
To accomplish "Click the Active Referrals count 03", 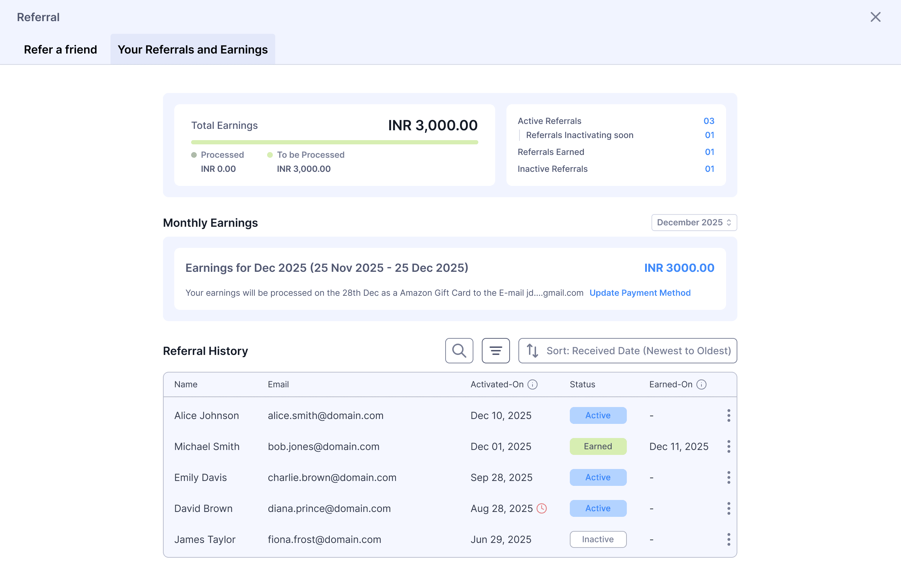I will [x=709, y=121].
